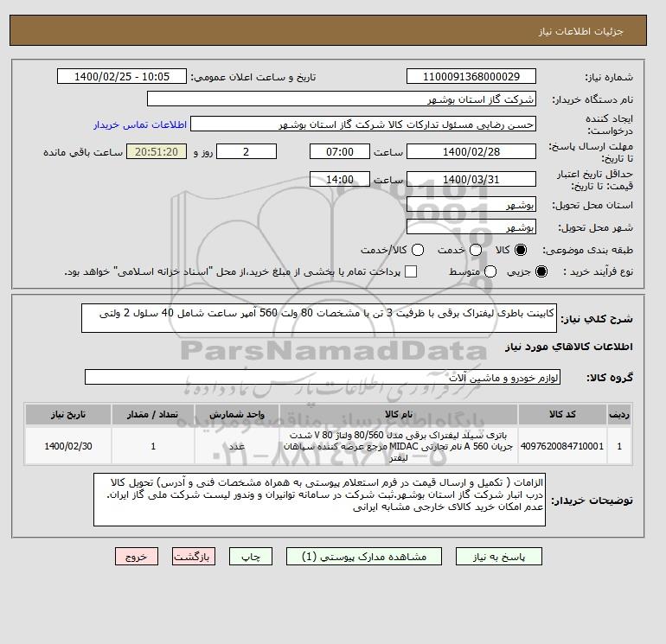Toggle the اسناد خزانه اسلامی payment checkbox
666x644 pixels.
411,271
